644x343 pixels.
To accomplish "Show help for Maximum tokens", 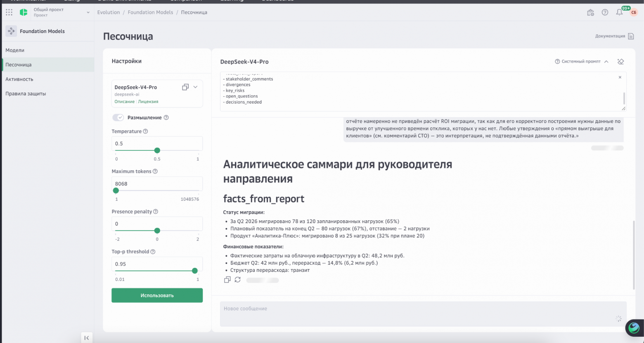I will (155, 171).
